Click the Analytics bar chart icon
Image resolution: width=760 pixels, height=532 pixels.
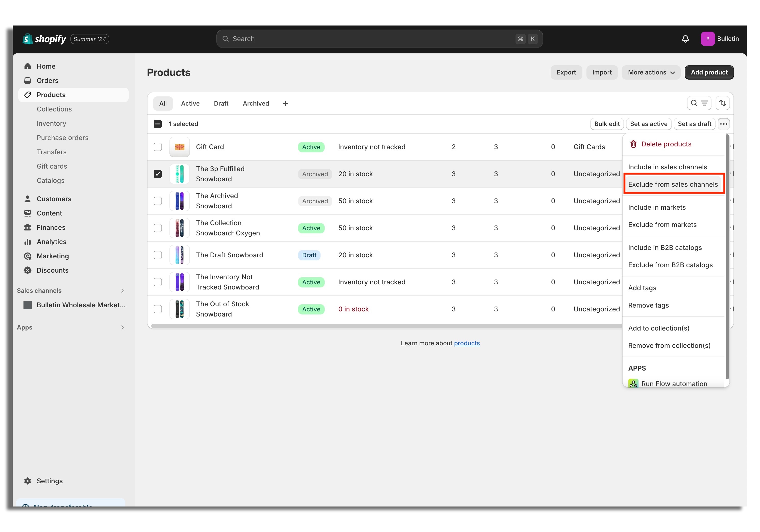tap(28, 242)
